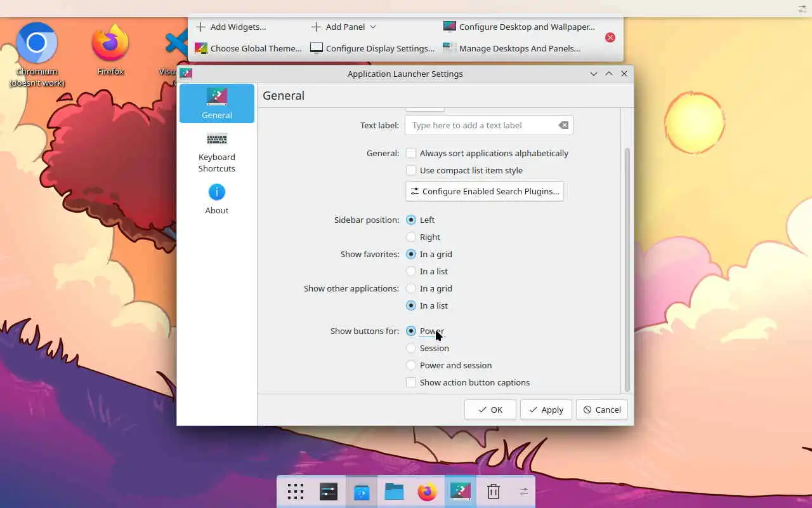Click the dock panel configure sliders icon
Screen dimensions: 812x508
(524, 491)
